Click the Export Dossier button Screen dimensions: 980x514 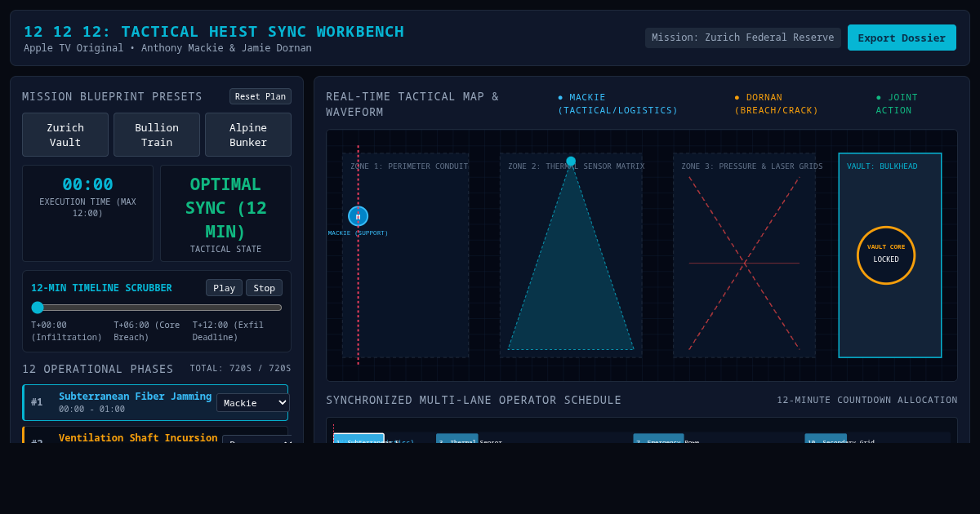[902, 38]
